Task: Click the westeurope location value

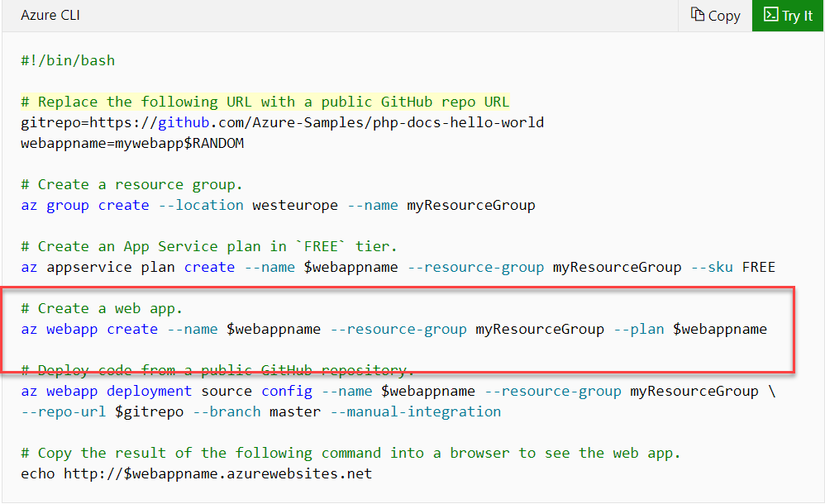Action: pyautogui.click(x=295, y=205)
